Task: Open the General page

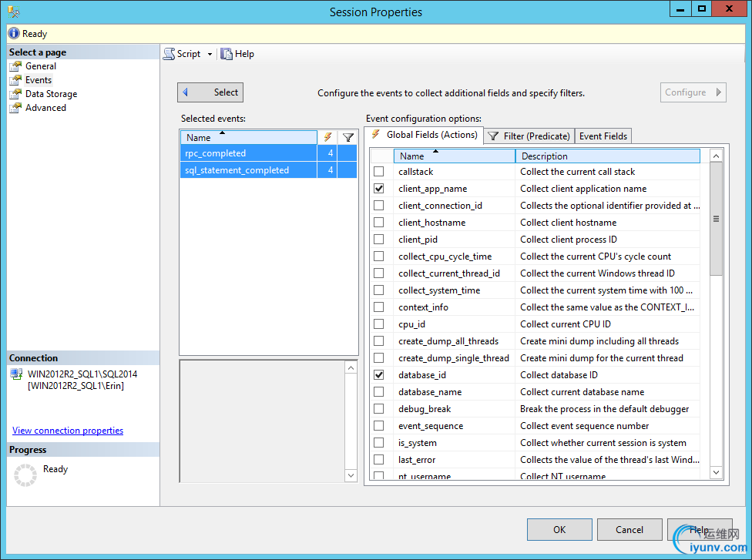Action: point(41,66)
